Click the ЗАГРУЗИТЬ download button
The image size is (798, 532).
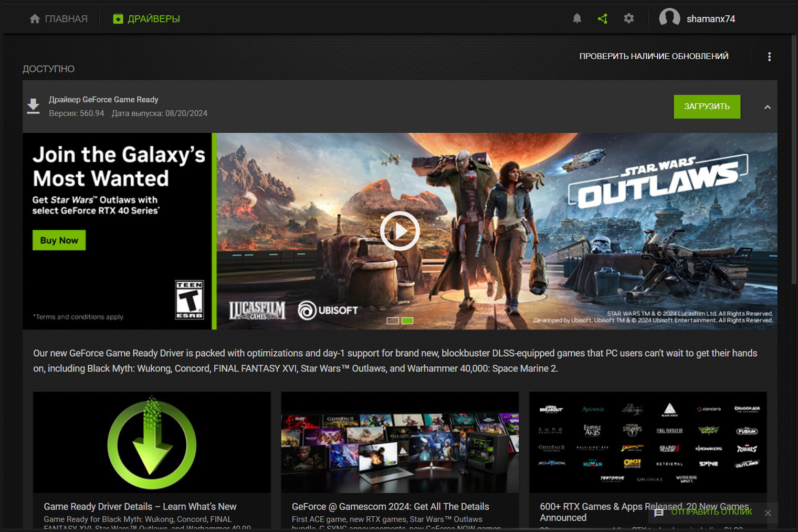click(707, 107)
